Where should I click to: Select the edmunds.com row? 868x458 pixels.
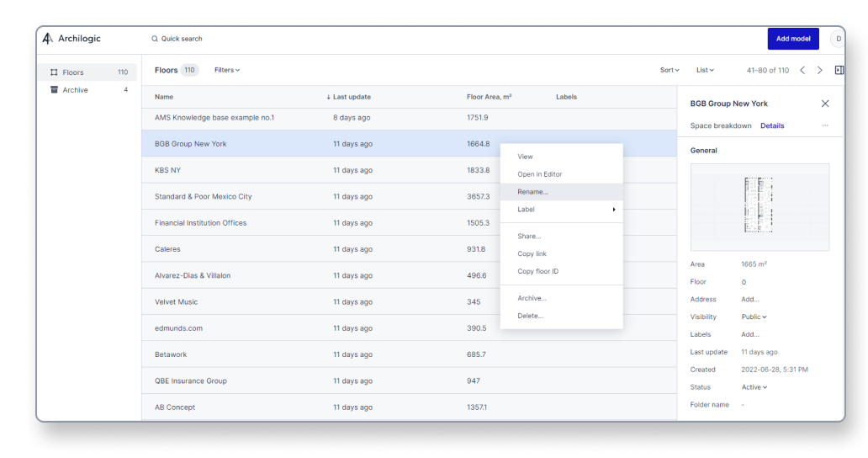click(x=409, y=328)
